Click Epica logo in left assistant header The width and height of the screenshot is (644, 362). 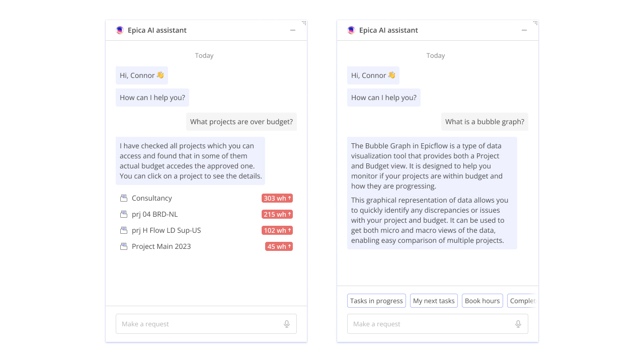[120, 30]
